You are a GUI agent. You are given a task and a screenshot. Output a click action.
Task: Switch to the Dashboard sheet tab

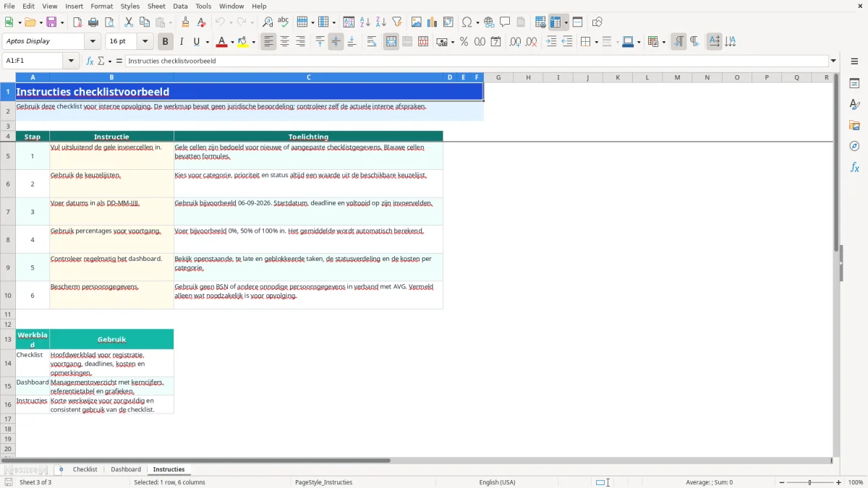pyautogui.click(x=126, y=469)
